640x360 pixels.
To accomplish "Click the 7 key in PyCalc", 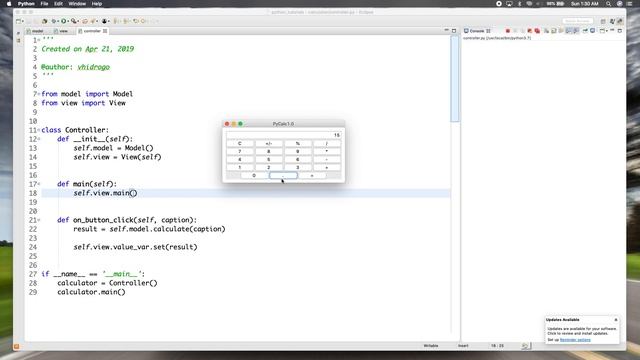I will pyautogui.click(x=240, y=151).
